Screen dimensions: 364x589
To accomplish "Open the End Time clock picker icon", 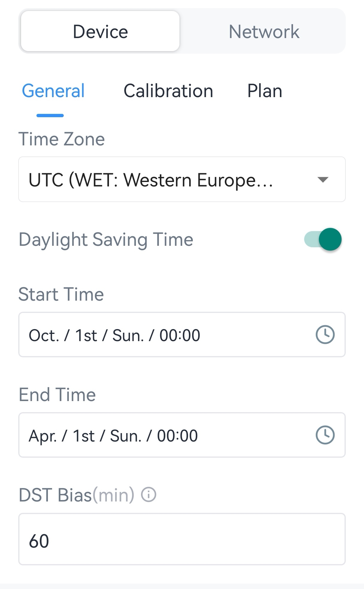I will 325,435.
